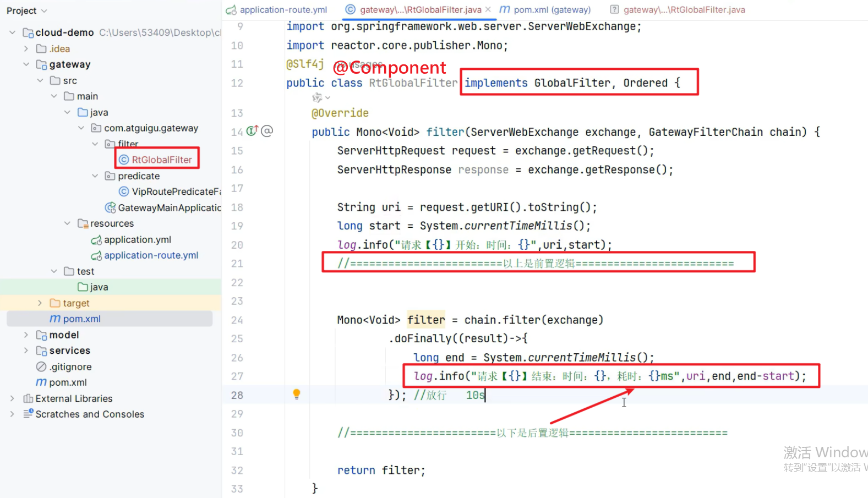Click the @Override annotation

point(340,113)
